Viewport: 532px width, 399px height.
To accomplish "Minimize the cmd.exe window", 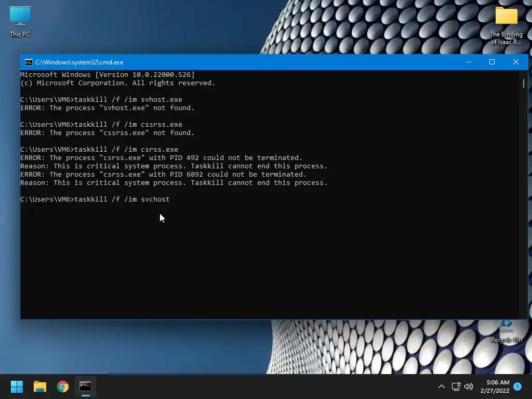I will tap(469, 62).
